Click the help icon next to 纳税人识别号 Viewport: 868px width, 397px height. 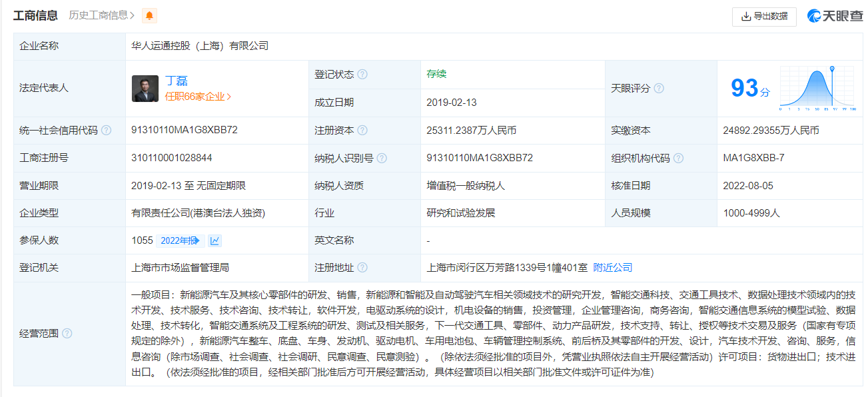(382, 159)
